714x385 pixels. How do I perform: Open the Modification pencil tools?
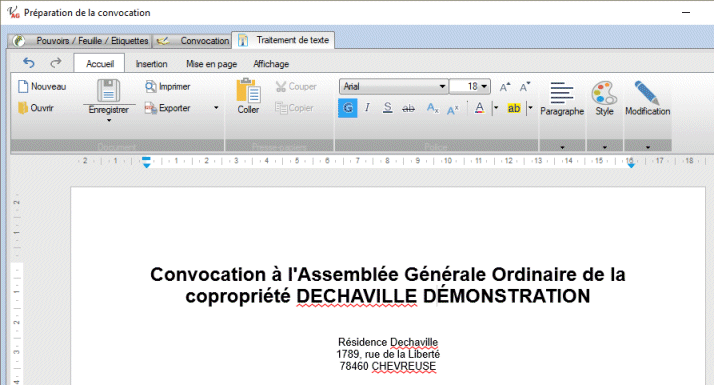coord(648,98)
